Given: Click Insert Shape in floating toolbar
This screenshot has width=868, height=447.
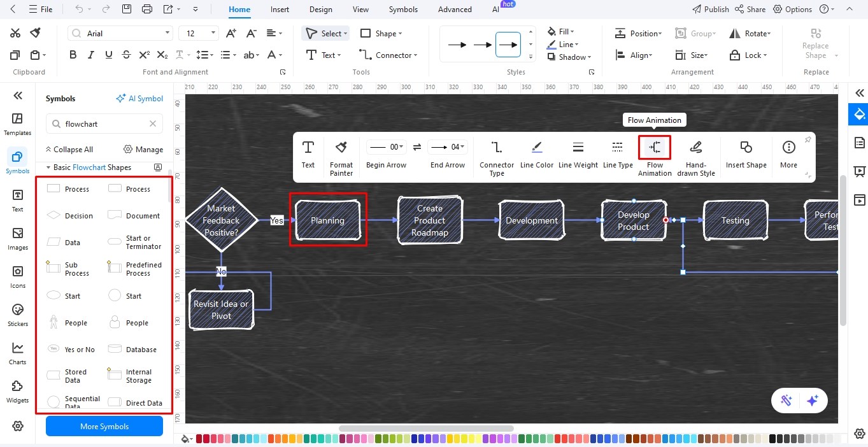Looking at the screenshot, I should coord(746,155).
